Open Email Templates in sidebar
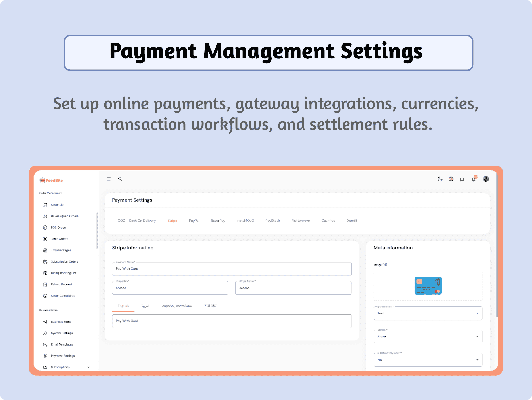This screenshot has height=400, width=532. click(x=62, y=344)
